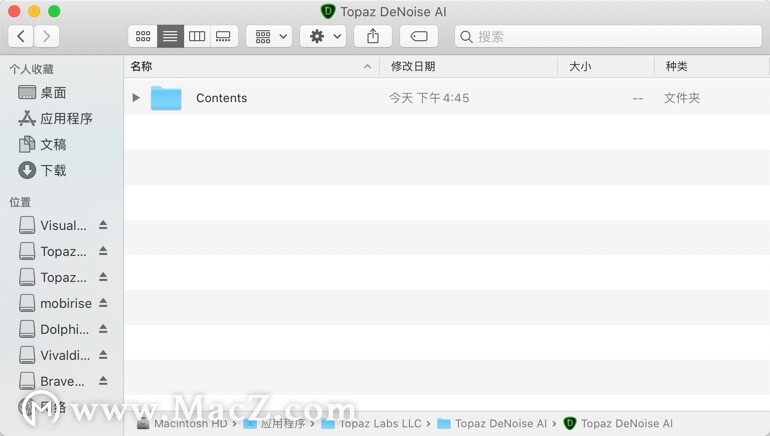Sort by 大小 column header

point(606,66)
